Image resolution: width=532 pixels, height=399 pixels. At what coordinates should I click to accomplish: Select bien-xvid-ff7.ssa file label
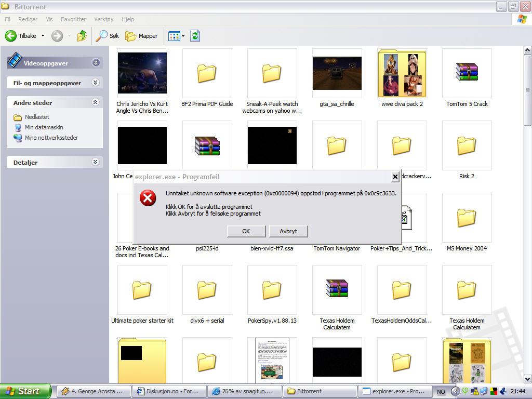[272, 248]
